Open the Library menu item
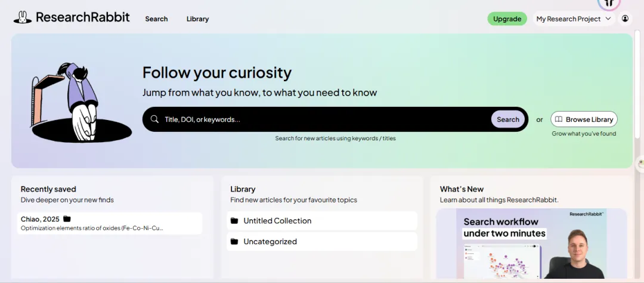Image resolution: width=644 pixels, height=283 pixels. tap(197, 19)
